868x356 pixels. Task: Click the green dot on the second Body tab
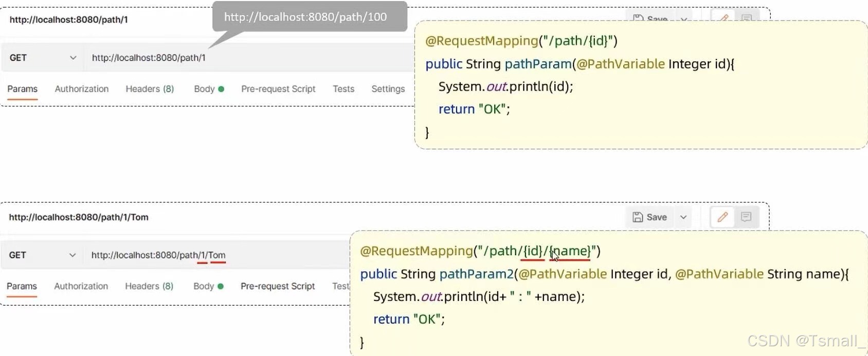222,285
